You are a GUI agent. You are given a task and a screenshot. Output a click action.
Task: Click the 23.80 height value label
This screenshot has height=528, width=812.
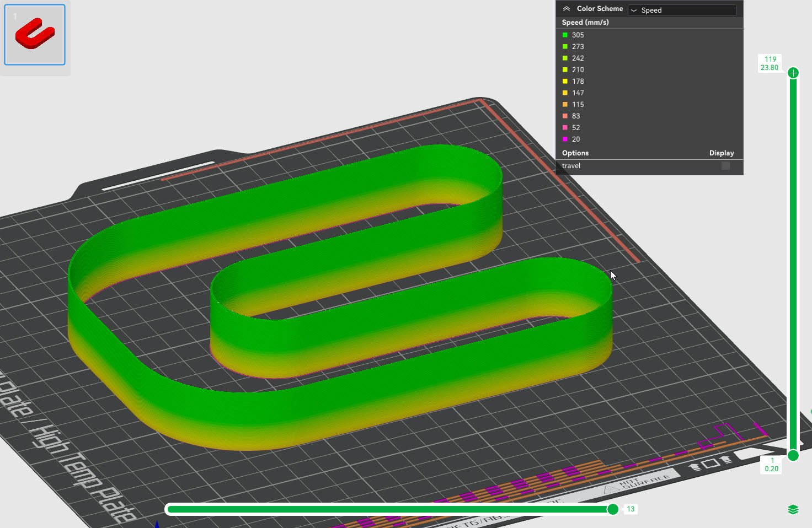coord(769,68)
